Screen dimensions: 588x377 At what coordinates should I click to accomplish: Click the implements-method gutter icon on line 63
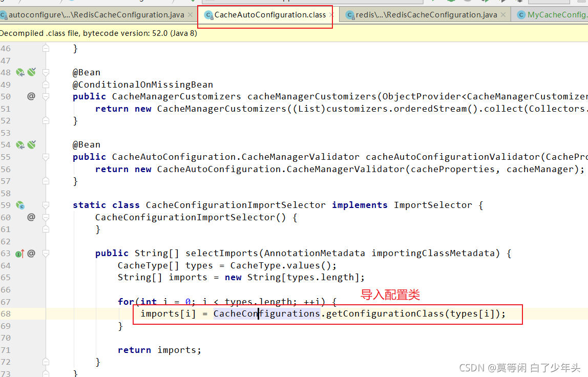coord(20,254)
